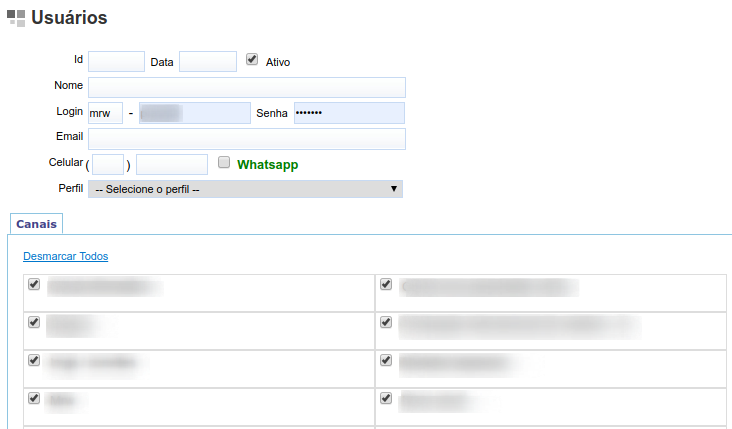Image resolution: width=732 pixels, height=429 pixels.
Task: Toggle the Ativo checkbox
Action: [x=252, y=60]
